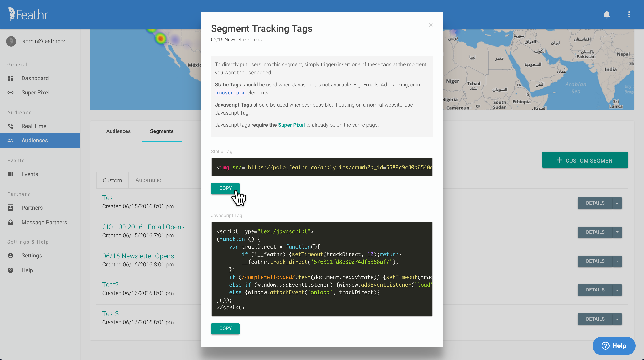644x360 pixels.
Task: Switch to the Audiences tab
Action: (x=118, y=131)
